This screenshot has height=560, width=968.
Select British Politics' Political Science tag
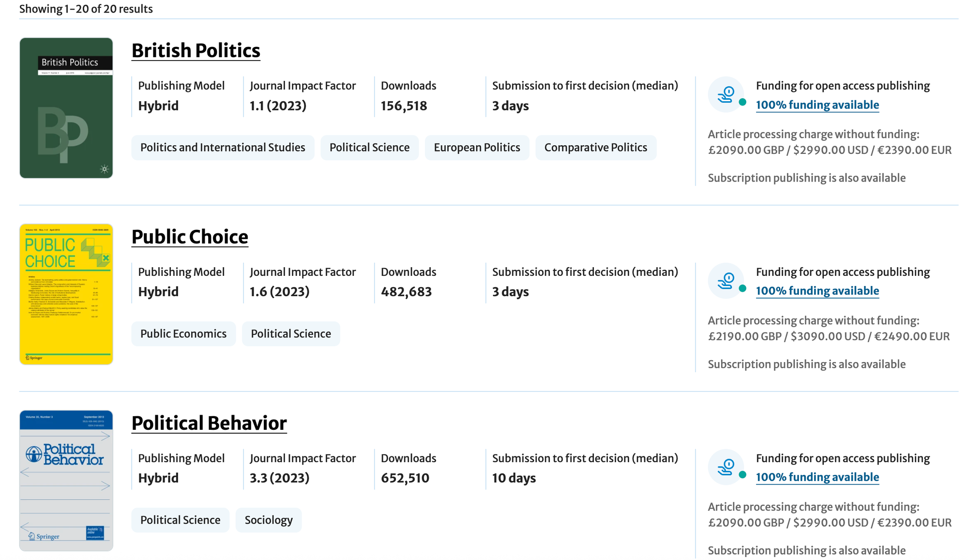click(369, 148)
